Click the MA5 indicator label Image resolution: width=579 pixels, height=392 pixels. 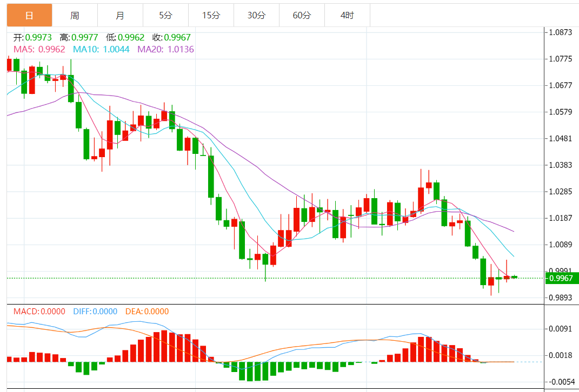pyautogui.click(x=39, y=49)
